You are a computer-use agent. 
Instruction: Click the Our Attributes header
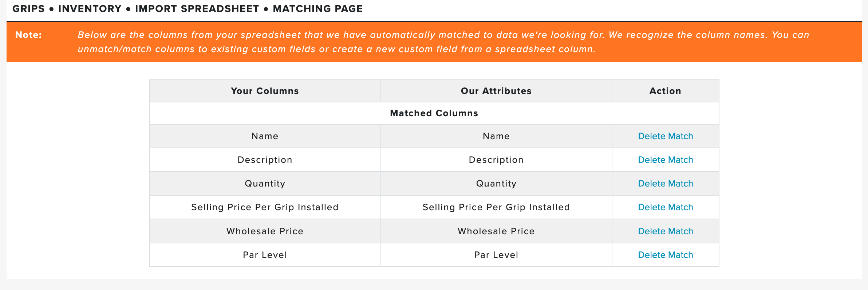click(x=496, y=91)
